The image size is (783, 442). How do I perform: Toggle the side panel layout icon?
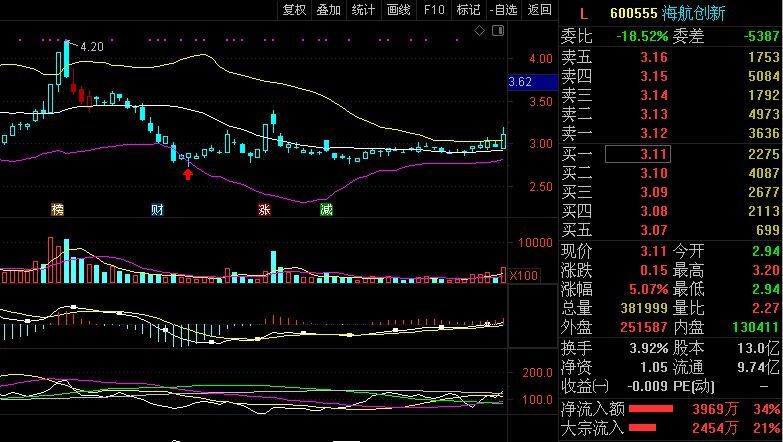[498, 31]
